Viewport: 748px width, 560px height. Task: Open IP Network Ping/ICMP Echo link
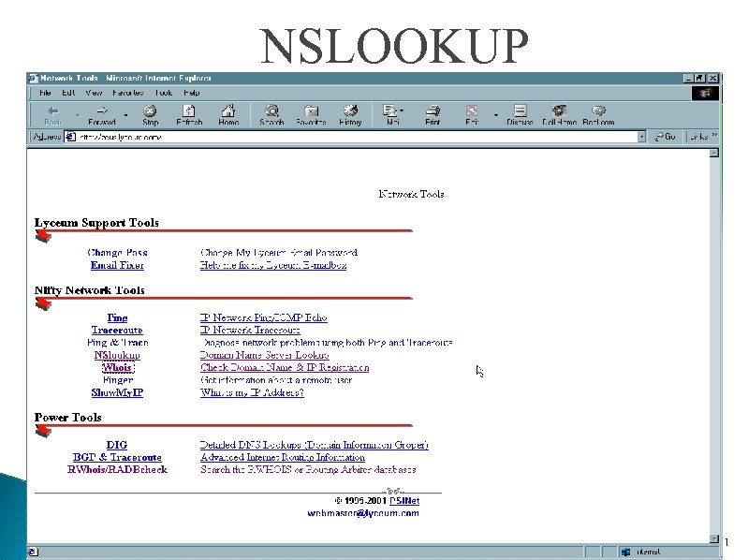[x=264, y=317]
